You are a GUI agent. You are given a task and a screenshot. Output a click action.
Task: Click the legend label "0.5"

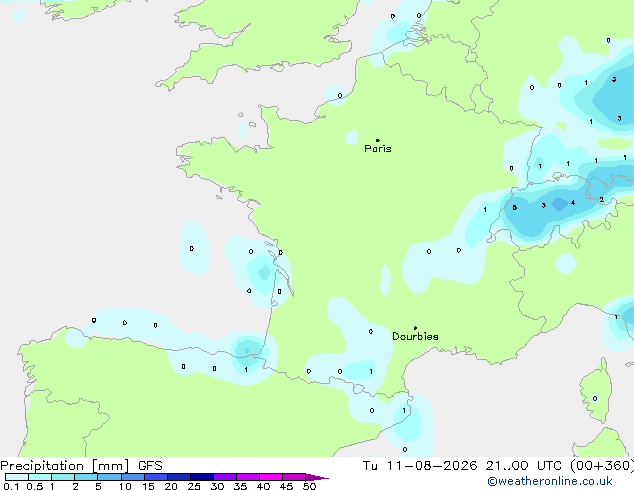click(x=34, y=486)
